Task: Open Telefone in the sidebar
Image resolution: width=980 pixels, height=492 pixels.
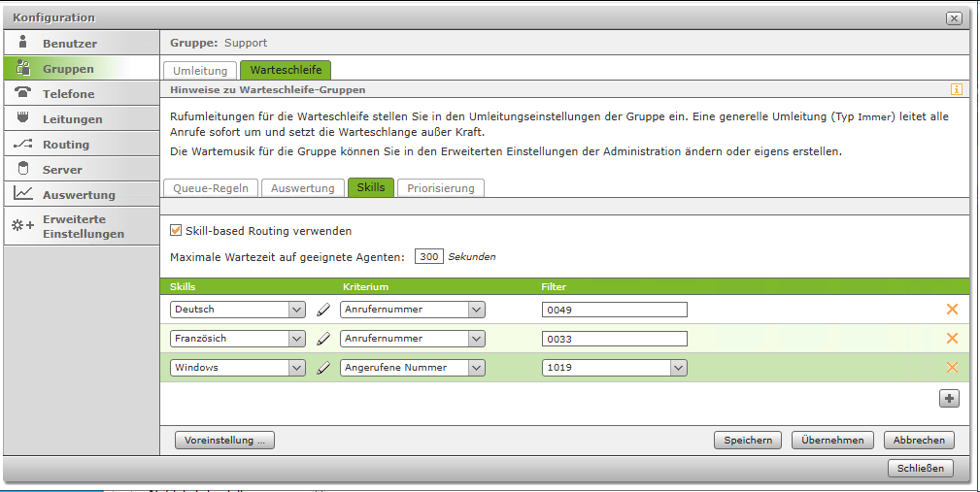Action: pyautogui.click(x=68, y=94)
